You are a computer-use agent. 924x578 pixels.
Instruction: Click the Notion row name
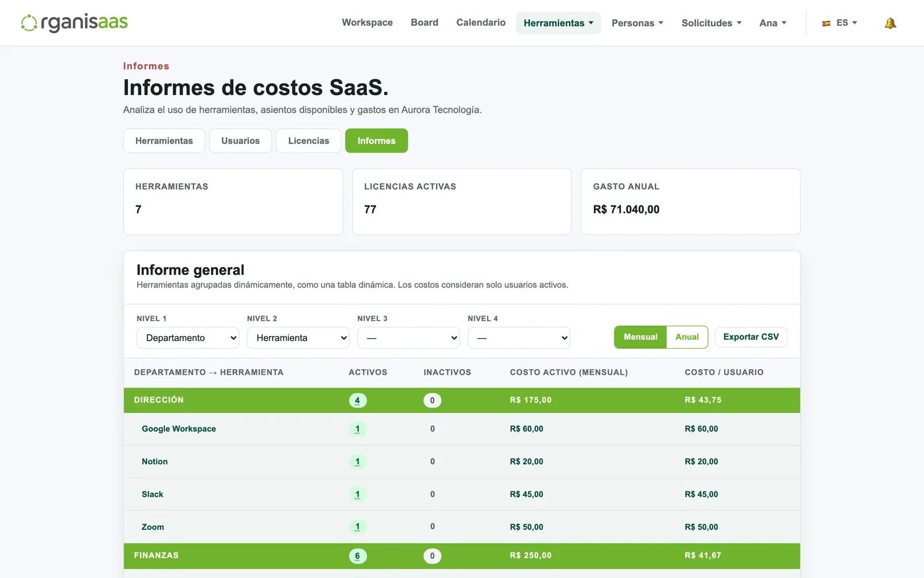tap(154, 462)
